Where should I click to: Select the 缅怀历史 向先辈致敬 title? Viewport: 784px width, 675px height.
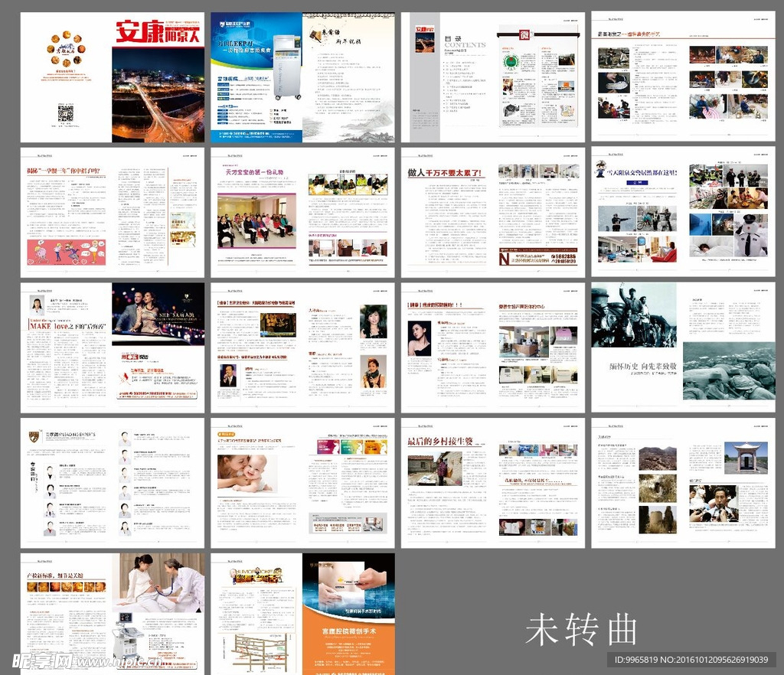[642, 367]
